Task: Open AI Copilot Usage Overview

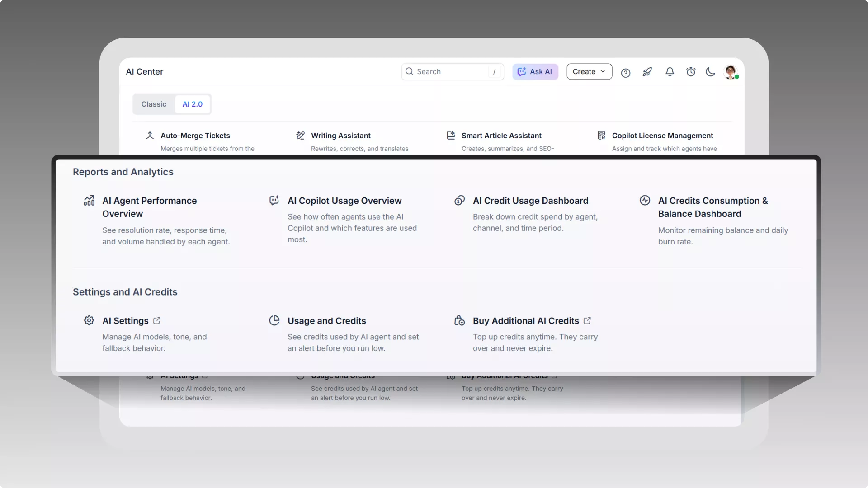Action: (x=344, y=201)
